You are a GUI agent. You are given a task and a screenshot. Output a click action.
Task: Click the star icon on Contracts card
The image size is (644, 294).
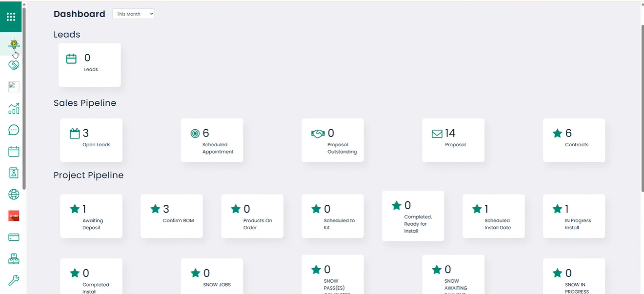click(557, 133)
